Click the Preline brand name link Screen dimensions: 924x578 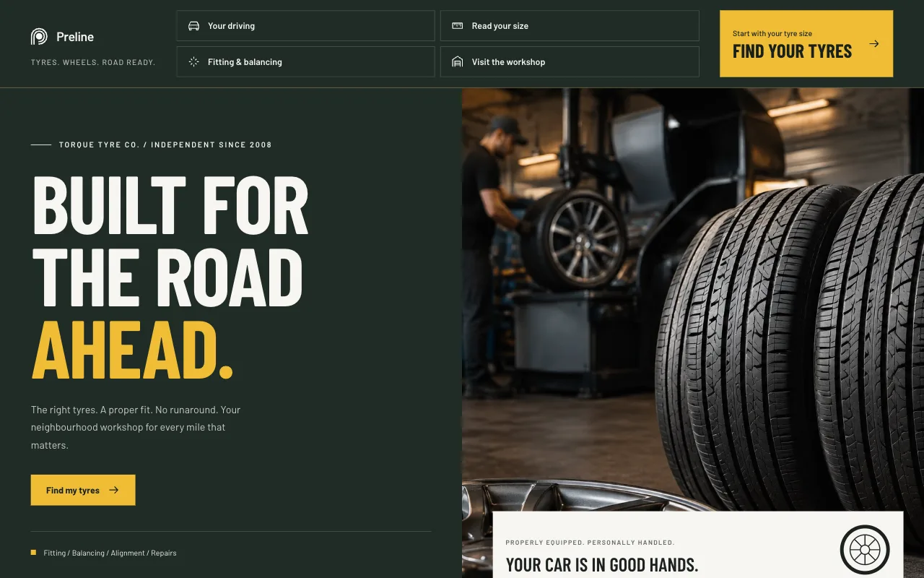click(75, 37)
